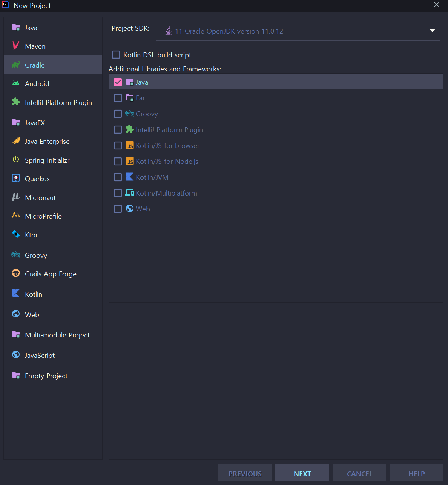448x485 pixels.
Task: Check the Kotlin/JVM checkbox
Action: (118, 177)
